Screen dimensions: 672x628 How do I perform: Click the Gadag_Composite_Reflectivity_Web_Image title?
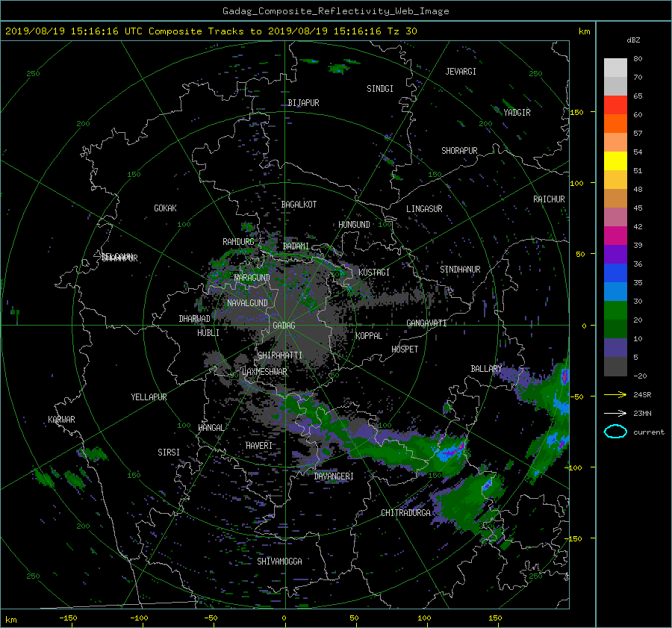pos(335,11)
